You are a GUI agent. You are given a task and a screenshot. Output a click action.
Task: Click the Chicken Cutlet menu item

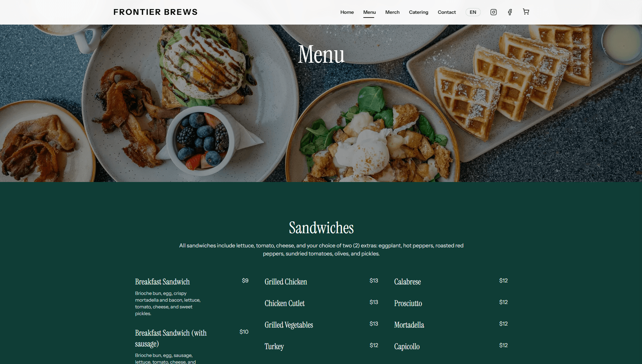point(284,303)
